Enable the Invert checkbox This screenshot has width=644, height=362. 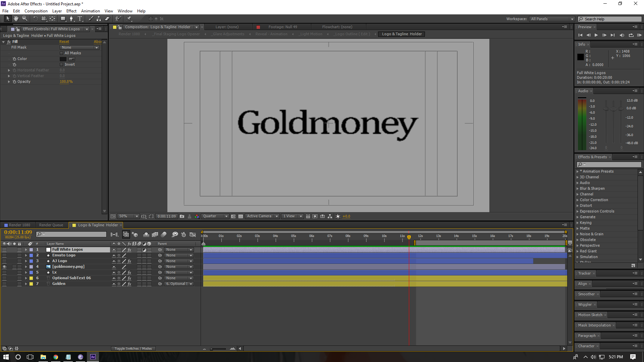pyautogui.click(x=61, y=65)
